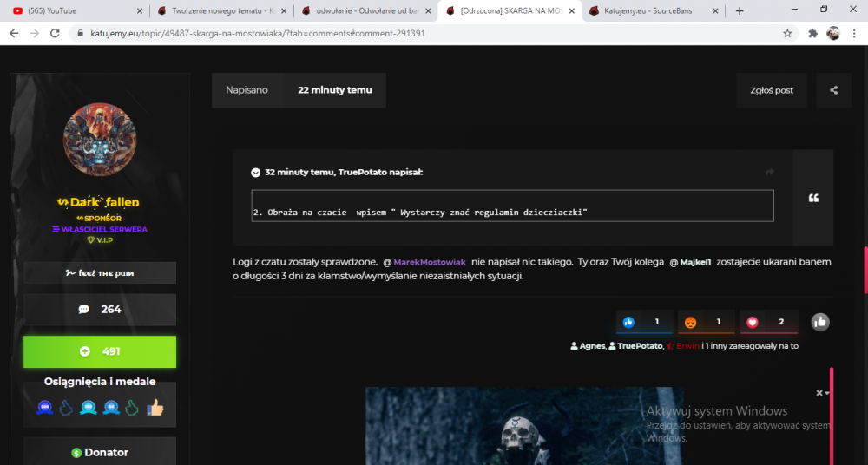Click the Osiągnięcia i medale heading

pos(100,382)
